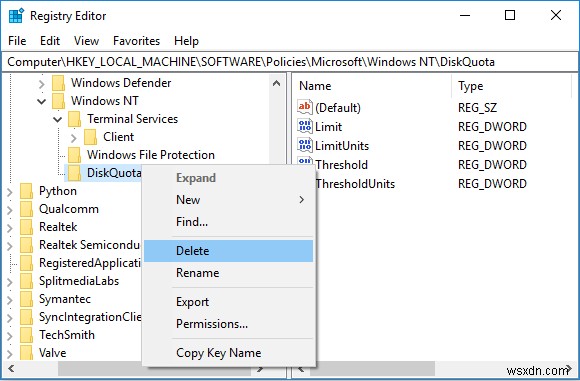Click the Client folder icon
Screen dimensions: 580x381
coord(90,137)
